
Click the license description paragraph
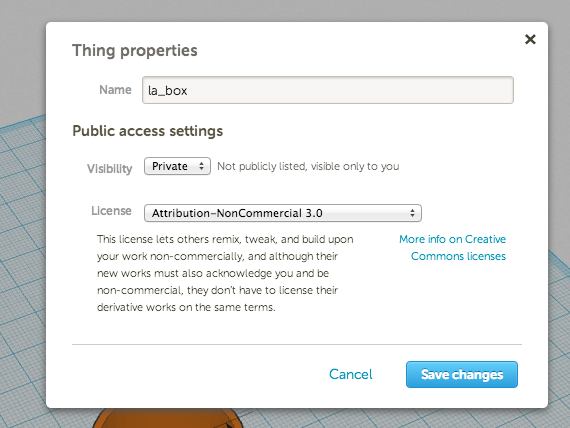(x=225, y=273)
